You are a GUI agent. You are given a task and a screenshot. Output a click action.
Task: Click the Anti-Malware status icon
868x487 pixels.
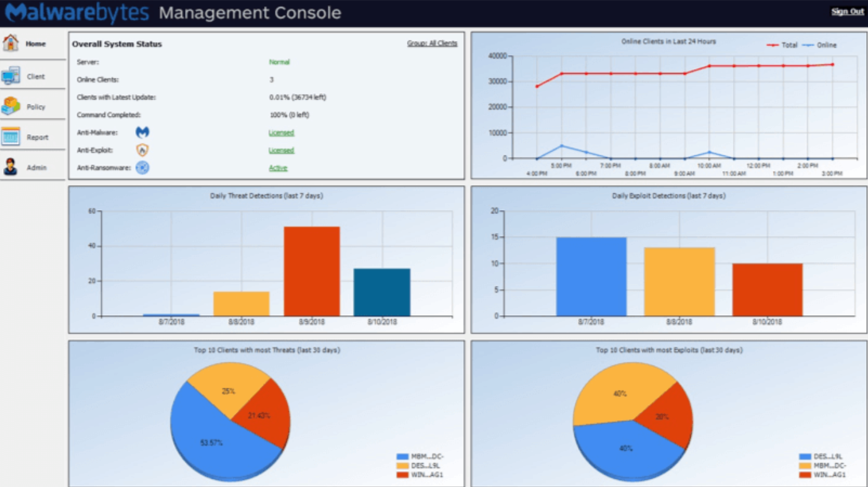pos(142,133)
